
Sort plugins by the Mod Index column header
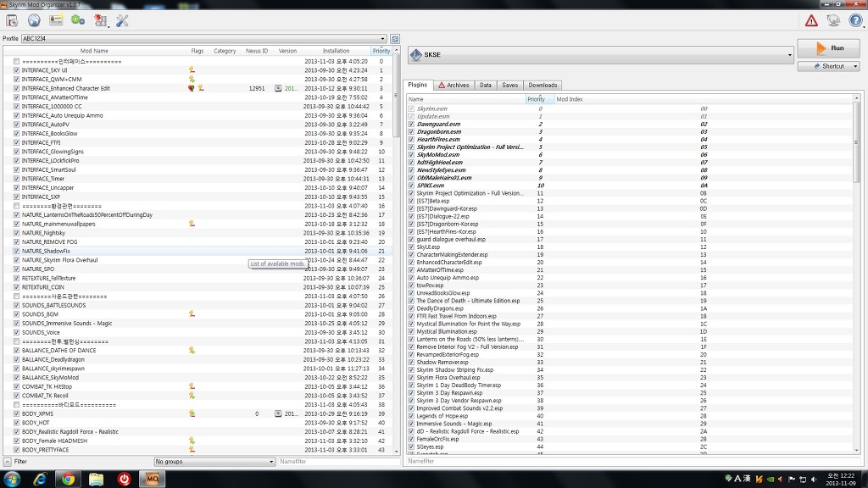[x=704, y=99]
